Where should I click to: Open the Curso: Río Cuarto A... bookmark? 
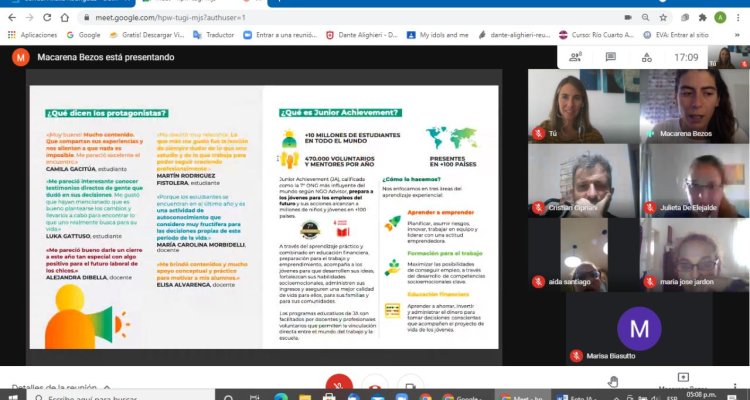[596, 35]
